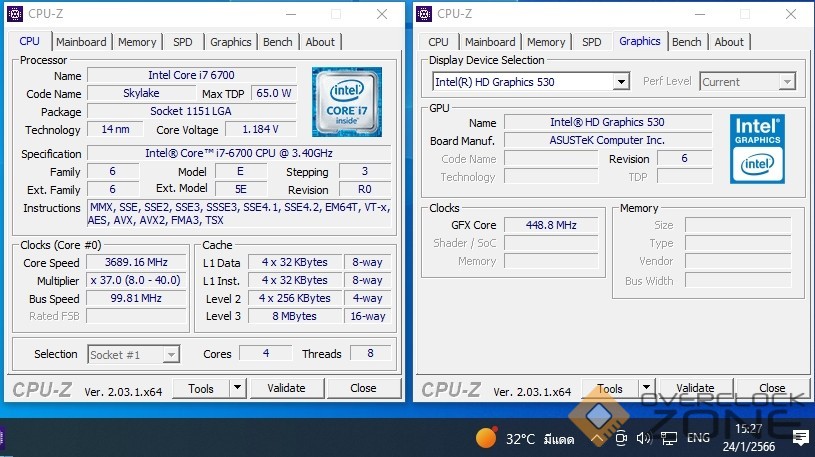This screenshot has width=815, height=457.
Task: Click Core Voltage value 1.184 V
Action: pos(260,129)
